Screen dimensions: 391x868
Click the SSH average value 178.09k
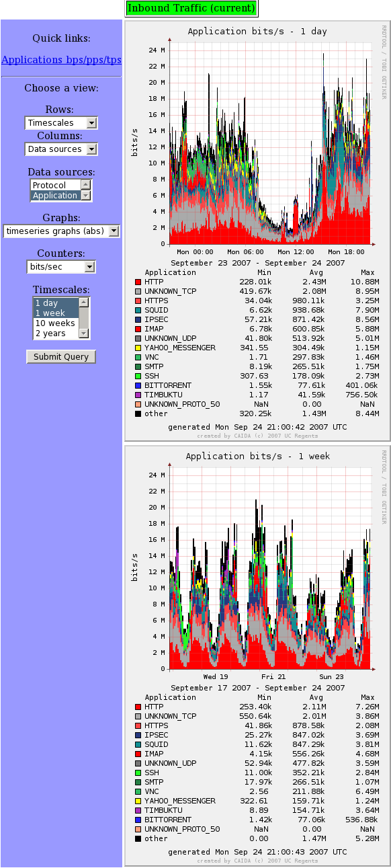310,376
